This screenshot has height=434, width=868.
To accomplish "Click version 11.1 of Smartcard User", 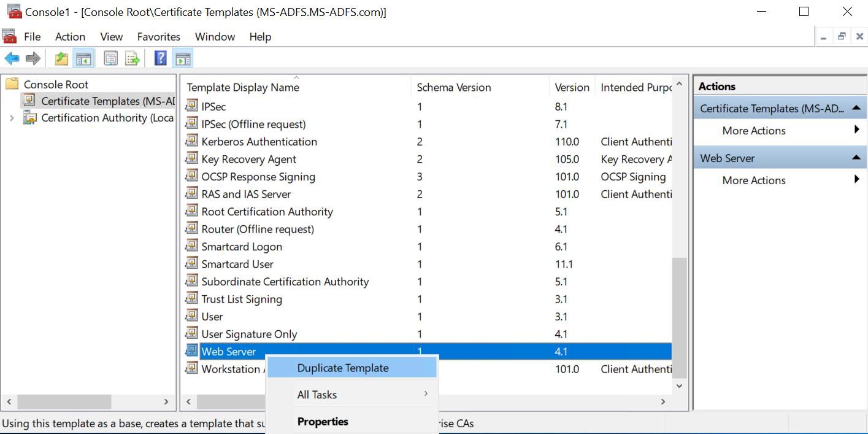I will 564,264.
